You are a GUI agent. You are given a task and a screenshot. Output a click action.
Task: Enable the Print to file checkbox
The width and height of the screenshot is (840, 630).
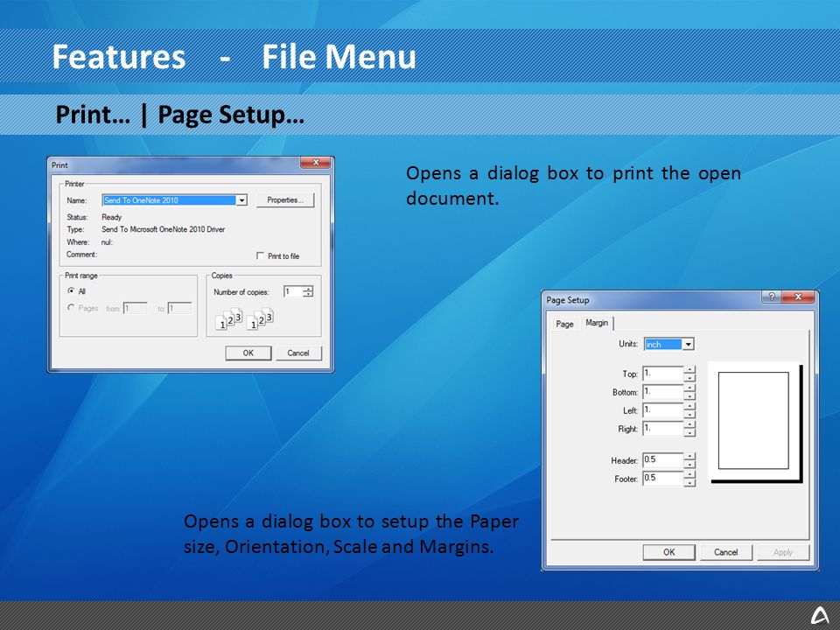click(x=261, y=256)
